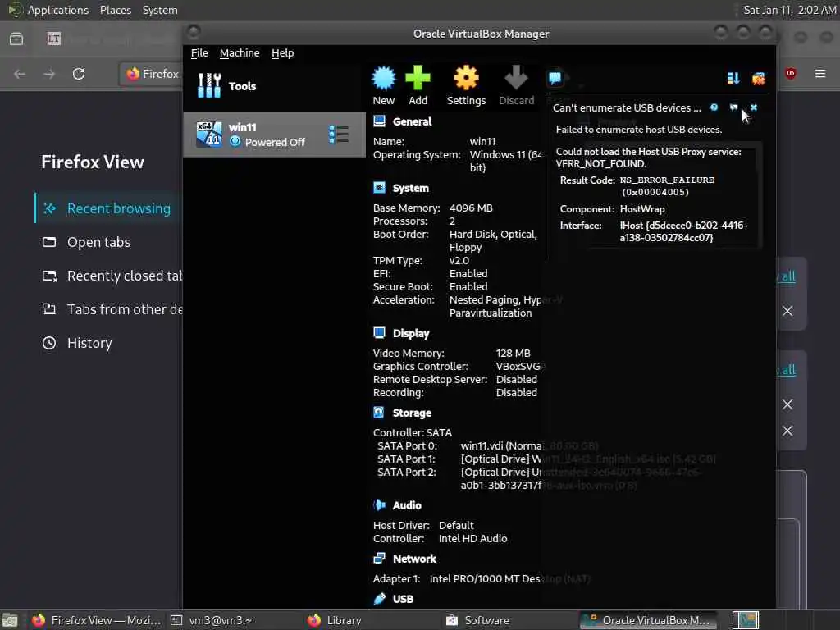Viewport: 840px width, 630px height.
Task: Click the 'Base Memory:' label text
Action: pos(407,208)
